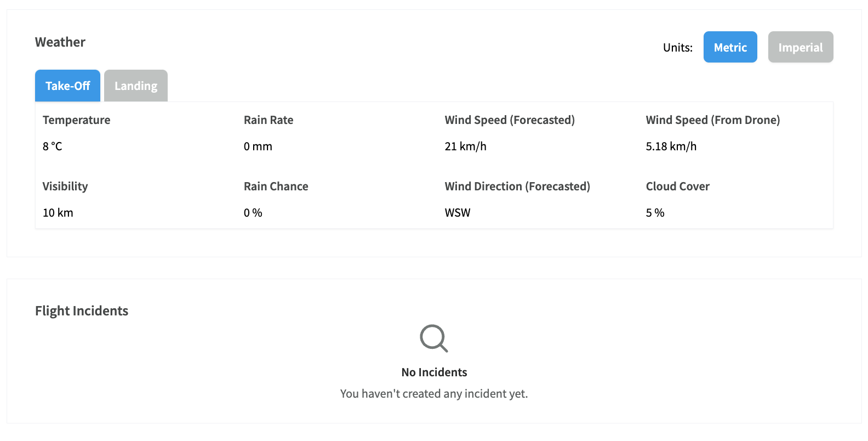Screen dimensions: 868x441
Task: Click the No Incidents message text
Action: tap(434, 372)
